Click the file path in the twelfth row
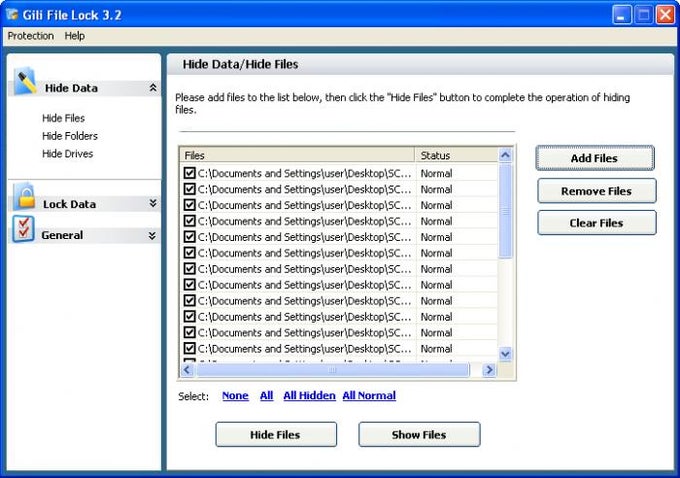Screen dimensions: 680x478 (304, 348)
